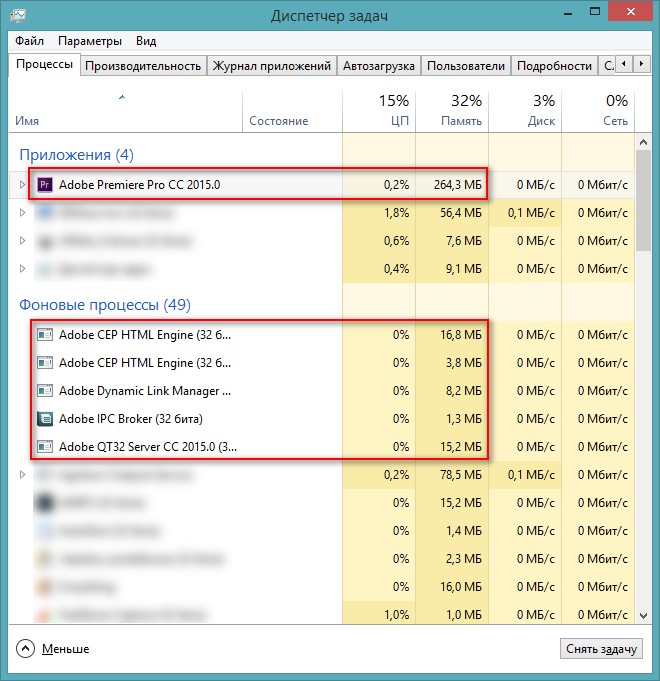Screen dimensions: 660x681
Task: Click the Adobe QT32 Server process icon
Action: coord(44,446)
